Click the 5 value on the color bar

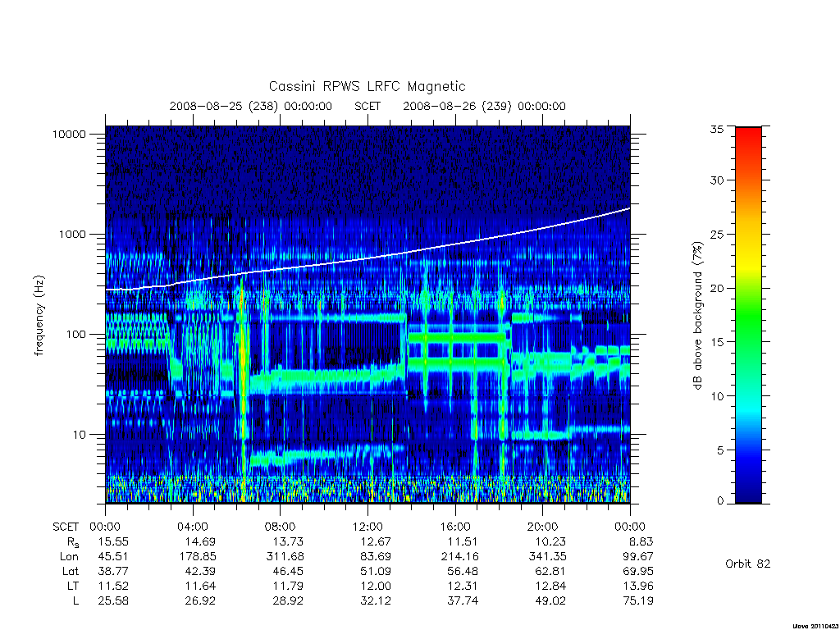tap(719, 450)
